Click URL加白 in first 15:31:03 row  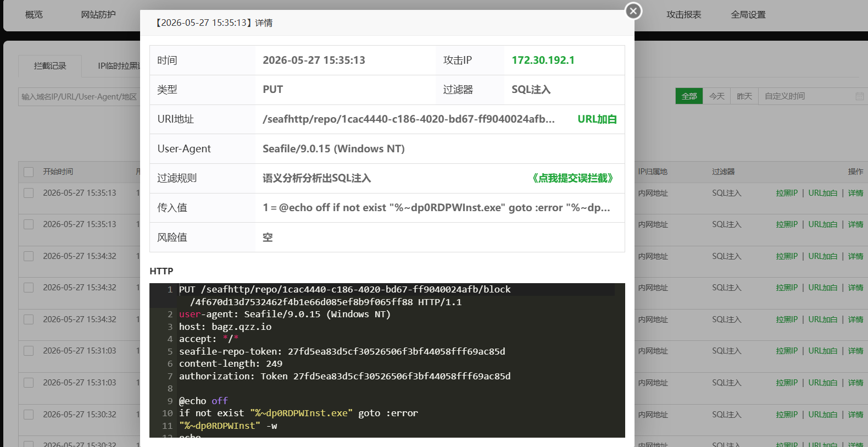click(x=823, y=351)
